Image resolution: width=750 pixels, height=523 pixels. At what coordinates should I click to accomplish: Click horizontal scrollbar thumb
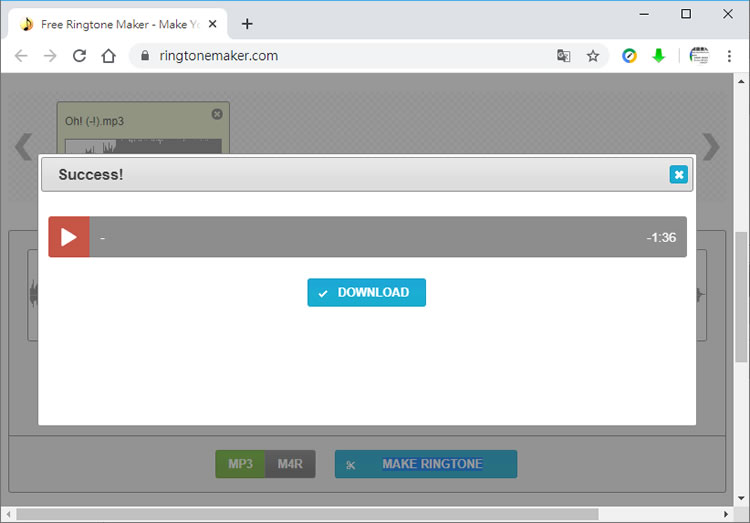tap(307, 514)
